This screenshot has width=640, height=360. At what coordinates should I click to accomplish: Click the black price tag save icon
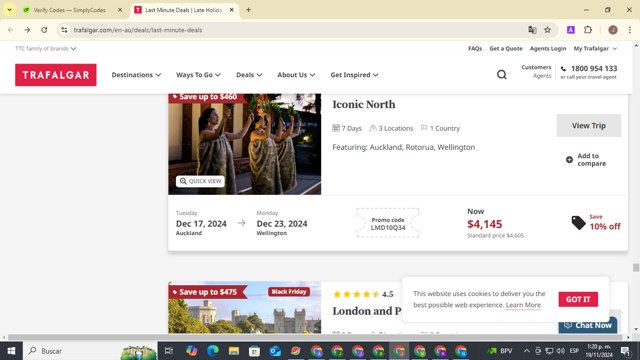(578, 222)
